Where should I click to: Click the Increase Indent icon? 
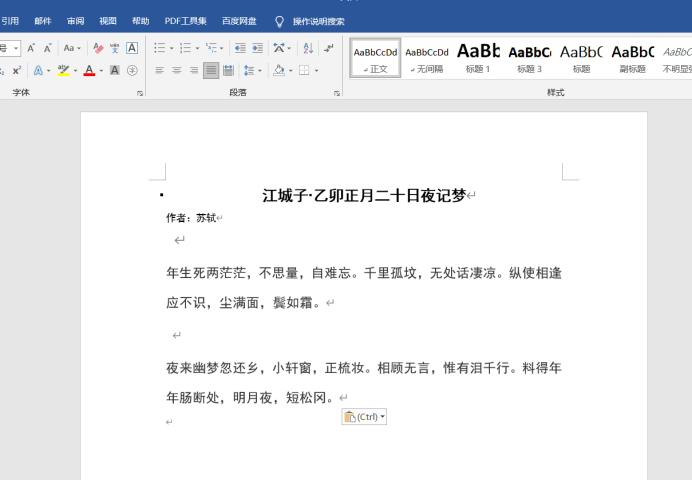(257, 48)
